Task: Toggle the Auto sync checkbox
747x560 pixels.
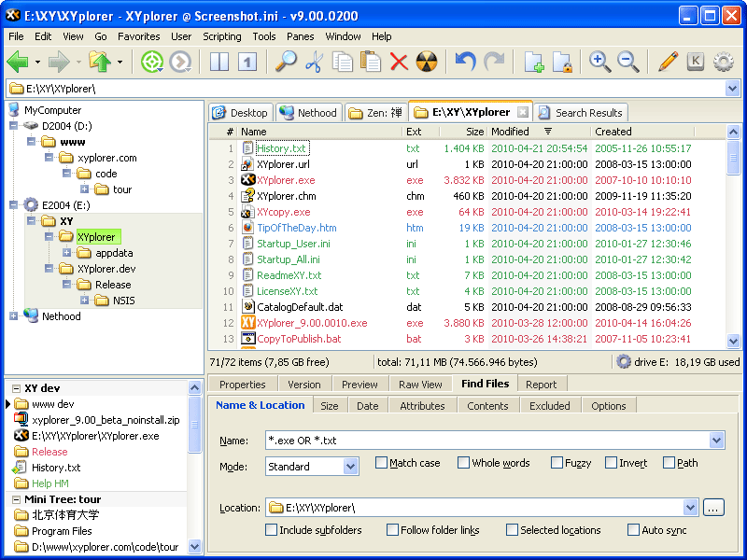Action: click(x=633, y=530)
